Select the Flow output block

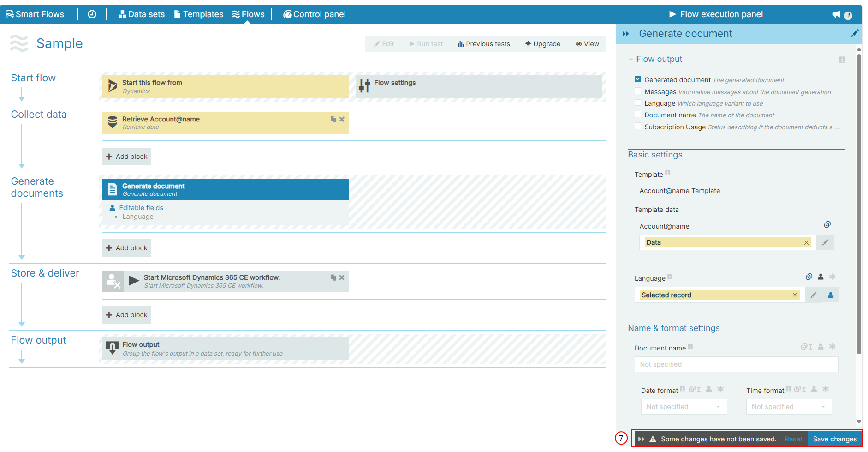coord(226,349)
